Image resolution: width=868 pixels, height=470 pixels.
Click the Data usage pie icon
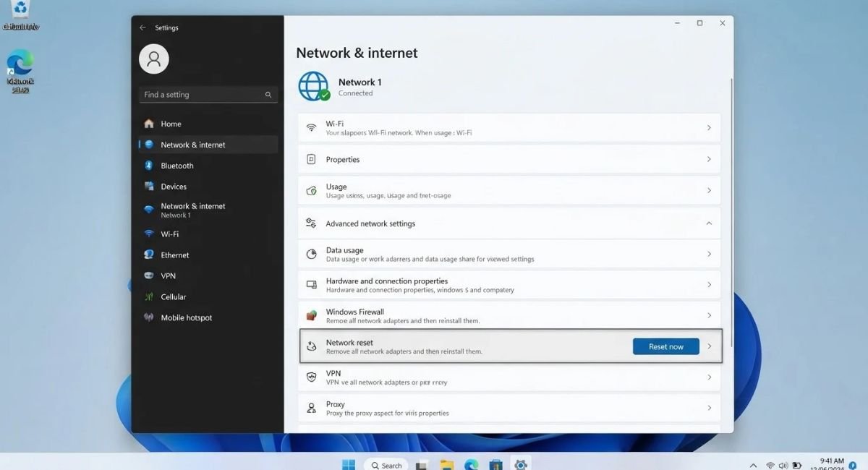(x=312, y=254)
